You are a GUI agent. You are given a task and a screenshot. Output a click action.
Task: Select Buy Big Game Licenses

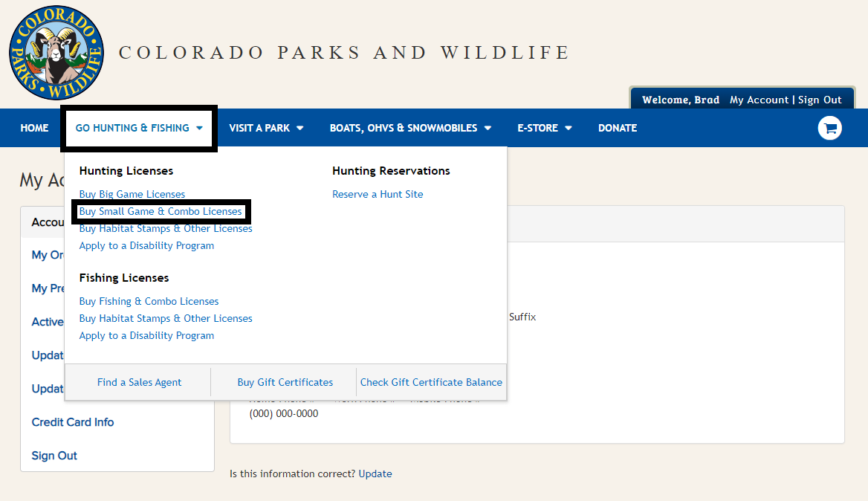point(132,194)
